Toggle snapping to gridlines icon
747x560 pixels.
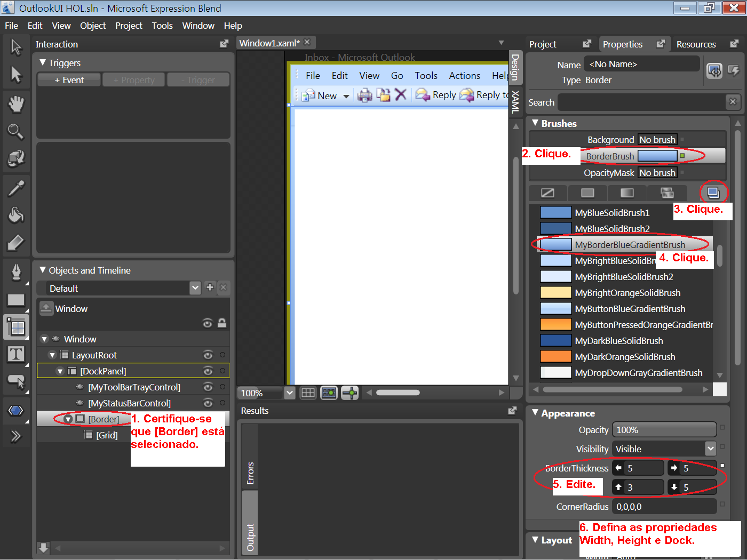pyautogui.click(x=329, y=393)
